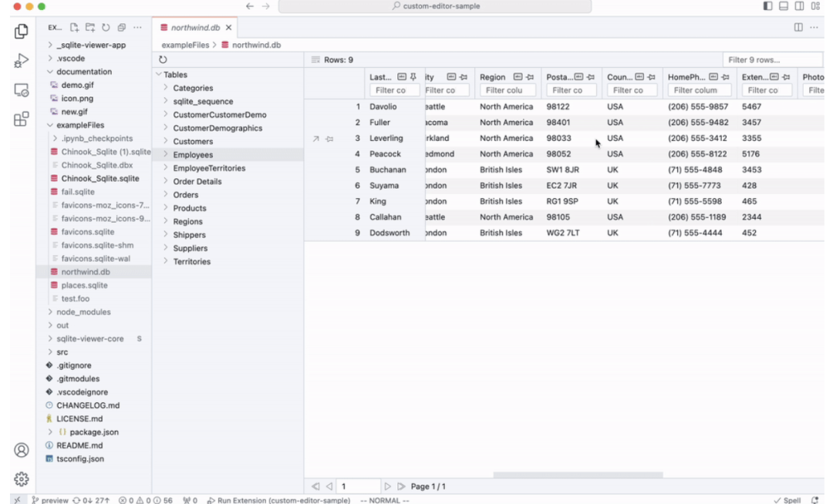Expand the Customers table node
833x504 pixels.
tap(193, 142)
